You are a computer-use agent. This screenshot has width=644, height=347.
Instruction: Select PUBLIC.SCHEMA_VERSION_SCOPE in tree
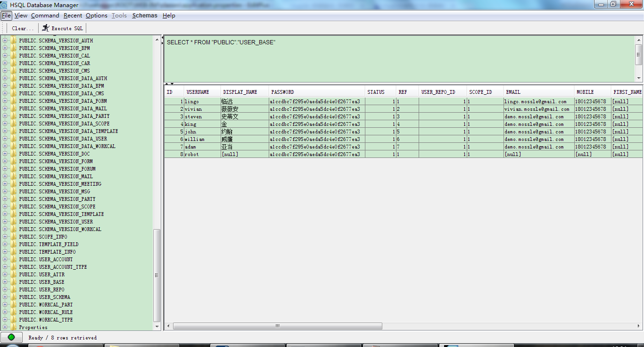click(57, 207)
